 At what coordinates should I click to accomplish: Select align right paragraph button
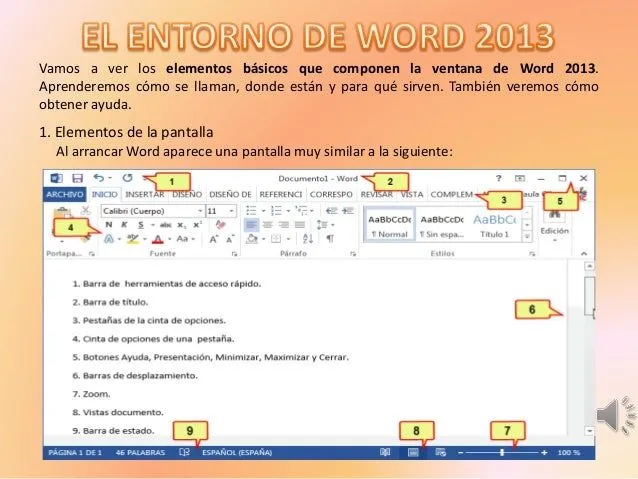coord(284,225)
